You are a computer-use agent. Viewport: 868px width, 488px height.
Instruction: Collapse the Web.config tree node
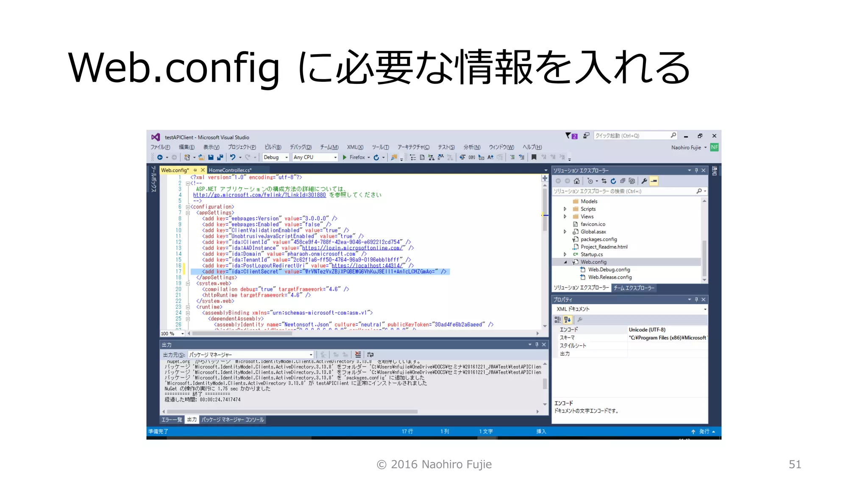point(565,262)
